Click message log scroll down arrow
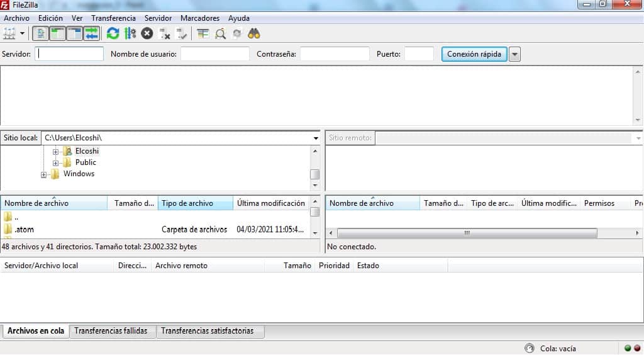Image resolution: width=644 pixels, height=355 pixels. (x=638, y=120)
